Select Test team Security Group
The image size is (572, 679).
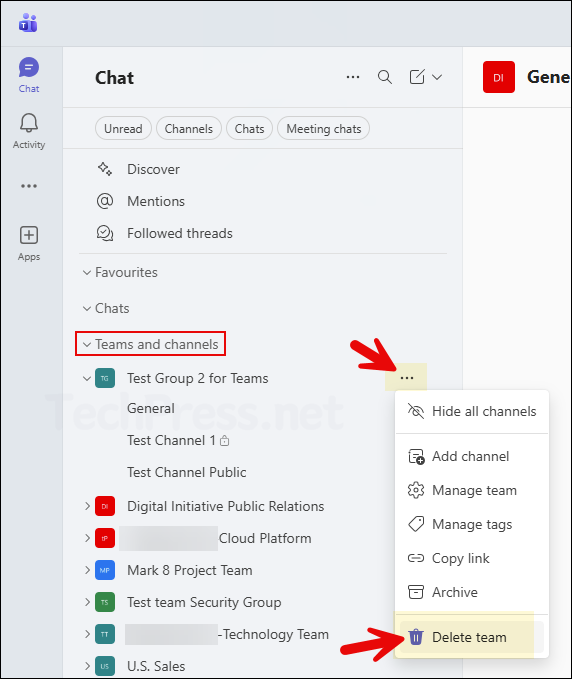click(x=204, y=602)
